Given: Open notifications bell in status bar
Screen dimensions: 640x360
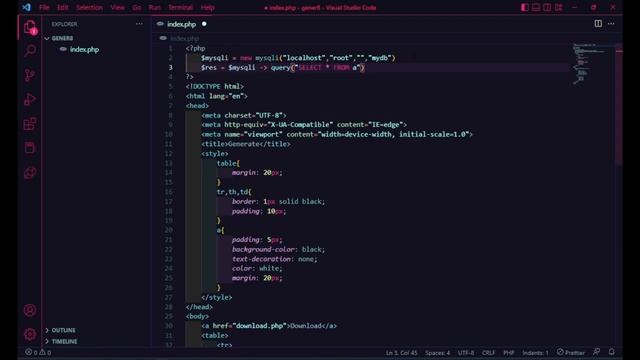Looking at the screenshot, I should click(611, 352).
